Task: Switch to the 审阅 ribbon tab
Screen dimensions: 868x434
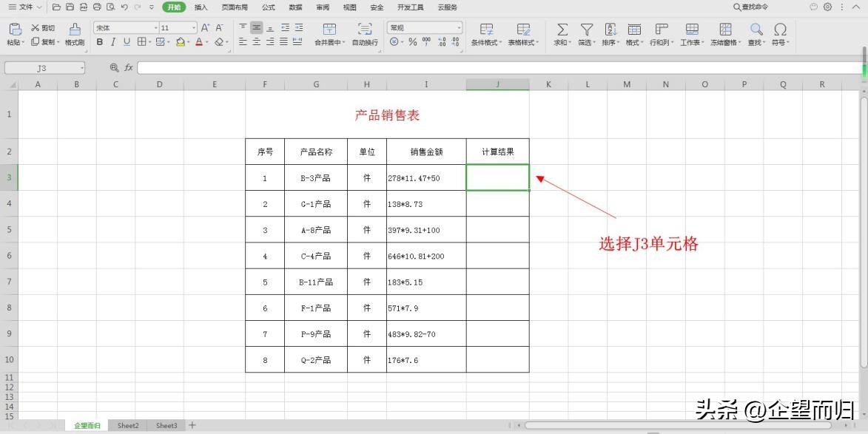Action: (323, 7)
